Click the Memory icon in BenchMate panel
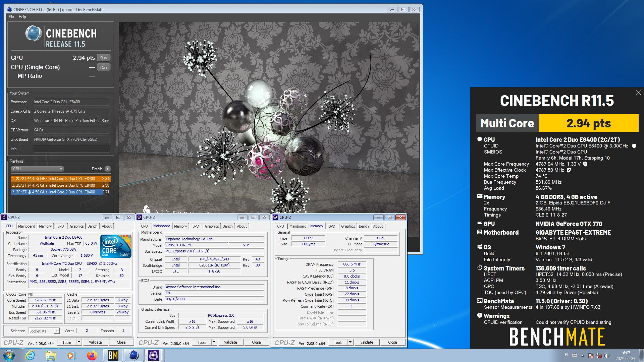The image size is (644, 362). (x=480, y=196)
